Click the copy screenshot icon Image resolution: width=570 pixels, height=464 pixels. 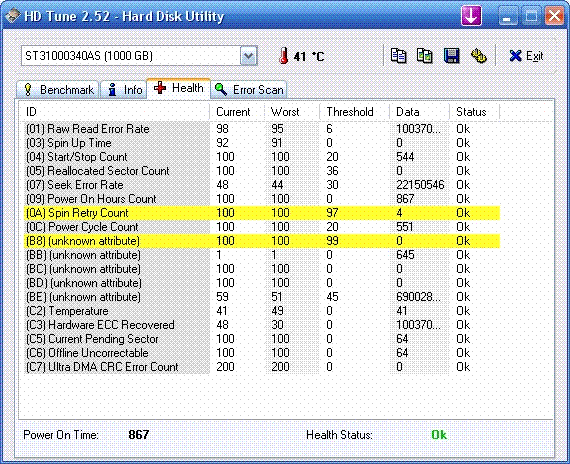pos(425,56)
